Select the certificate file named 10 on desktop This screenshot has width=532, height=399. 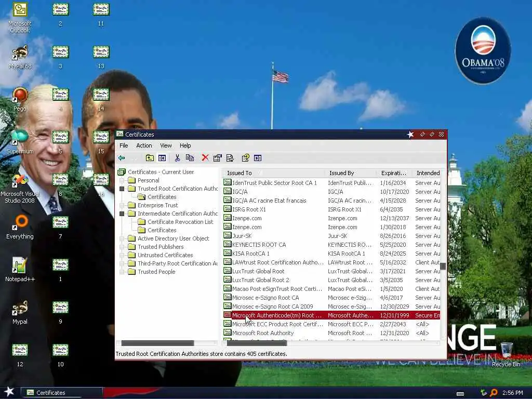(x=60, y=355)
